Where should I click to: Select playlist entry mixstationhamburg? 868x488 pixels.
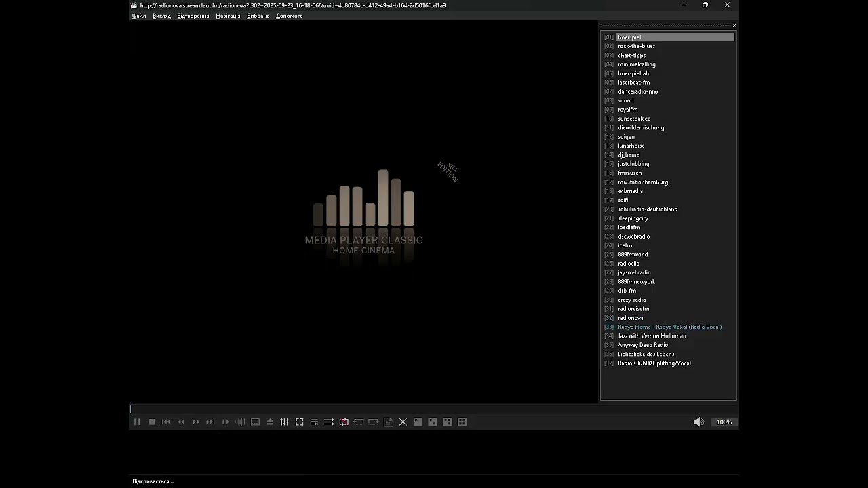pyautogui.click(x=669, y=182)
